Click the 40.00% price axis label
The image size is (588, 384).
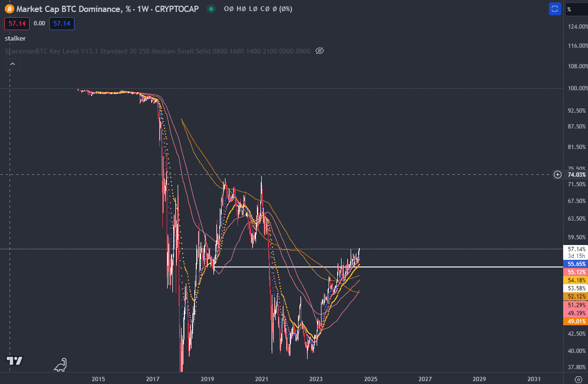[x=577, y=350]
